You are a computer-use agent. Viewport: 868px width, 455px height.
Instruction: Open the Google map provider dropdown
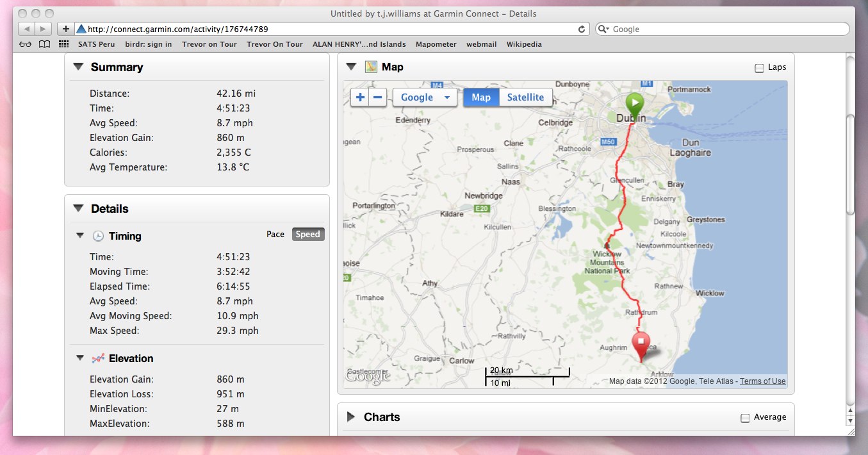(x=425, y=97)
